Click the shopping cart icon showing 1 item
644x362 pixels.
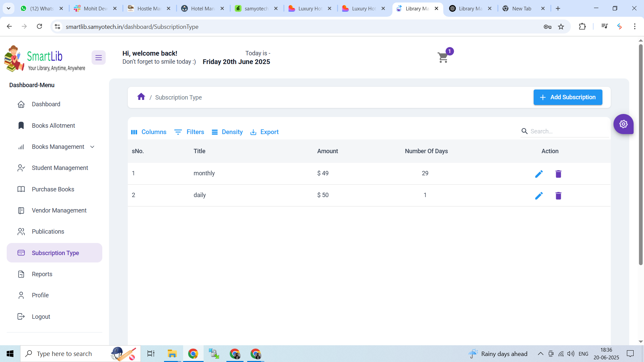point(443,57)
